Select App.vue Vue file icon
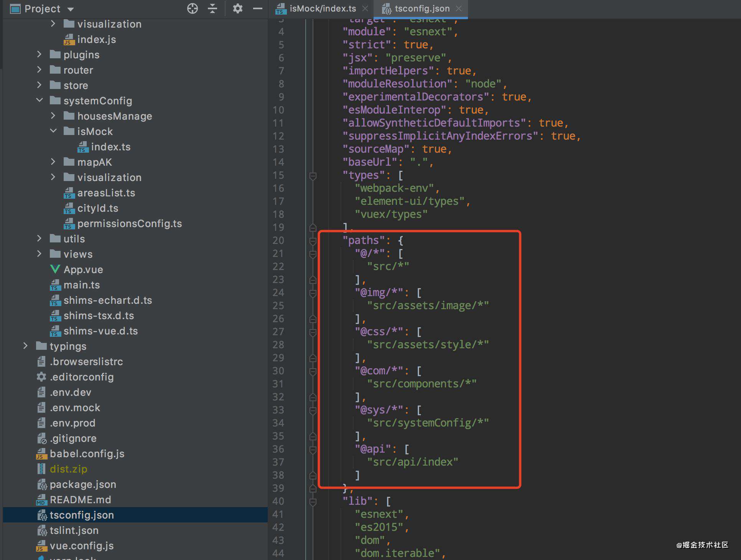 point(55,269)
